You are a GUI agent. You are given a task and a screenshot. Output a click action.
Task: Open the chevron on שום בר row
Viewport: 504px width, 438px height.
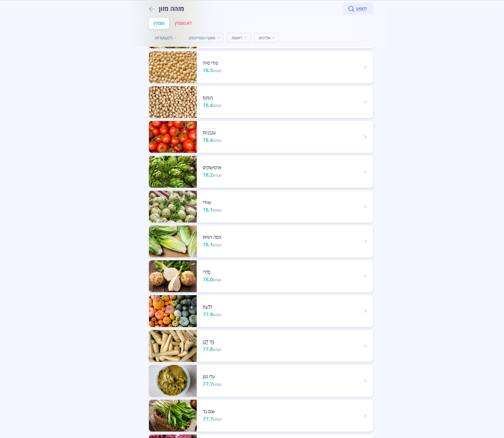point(365,416)
